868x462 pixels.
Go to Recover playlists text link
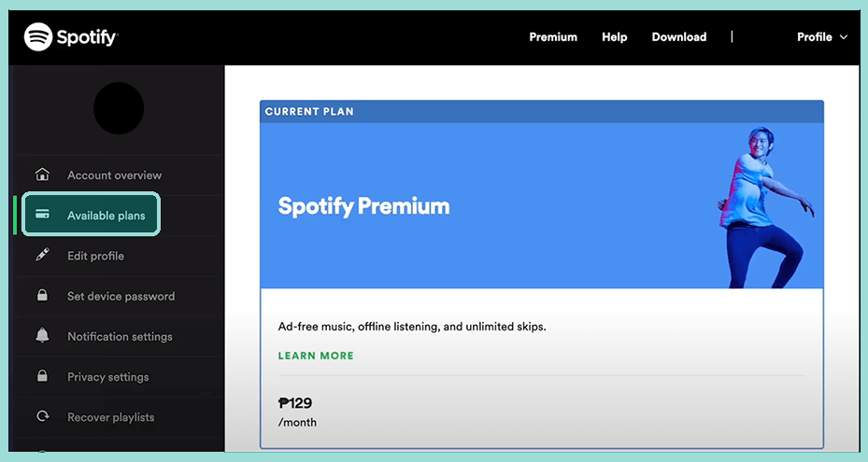110,417
